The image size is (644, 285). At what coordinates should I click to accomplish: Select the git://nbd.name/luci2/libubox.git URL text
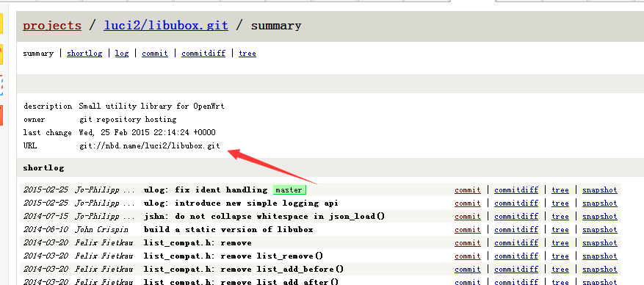tap(150, 145)
